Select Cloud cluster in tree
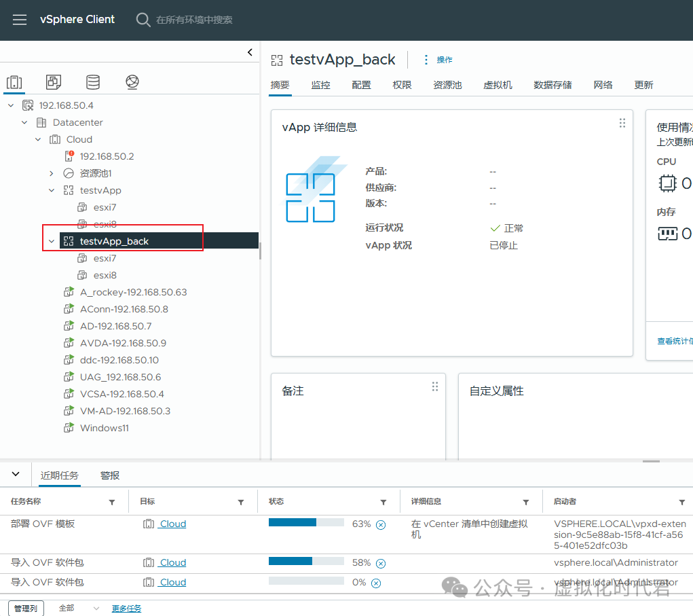693x616 pixels. tap(79, 139)
